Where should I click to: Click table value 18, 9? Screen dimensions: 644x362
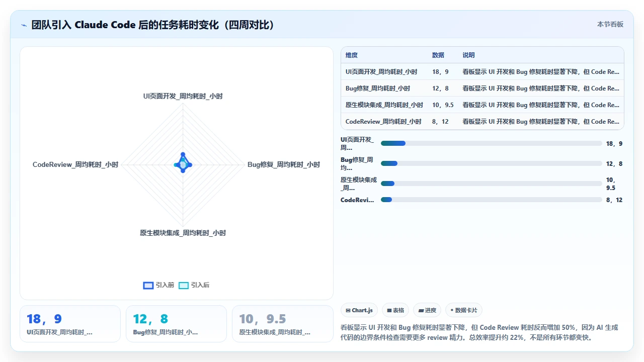coord(440,72)
